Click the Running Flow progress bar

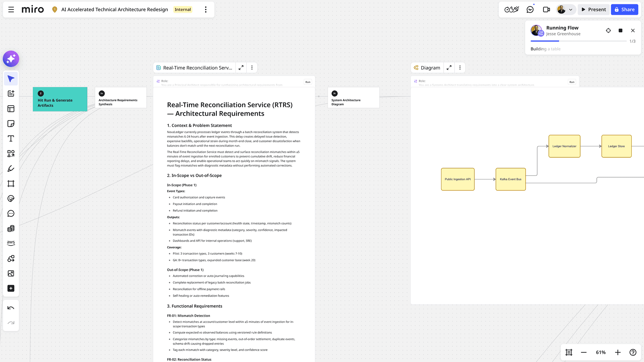(x=578, y=41)
